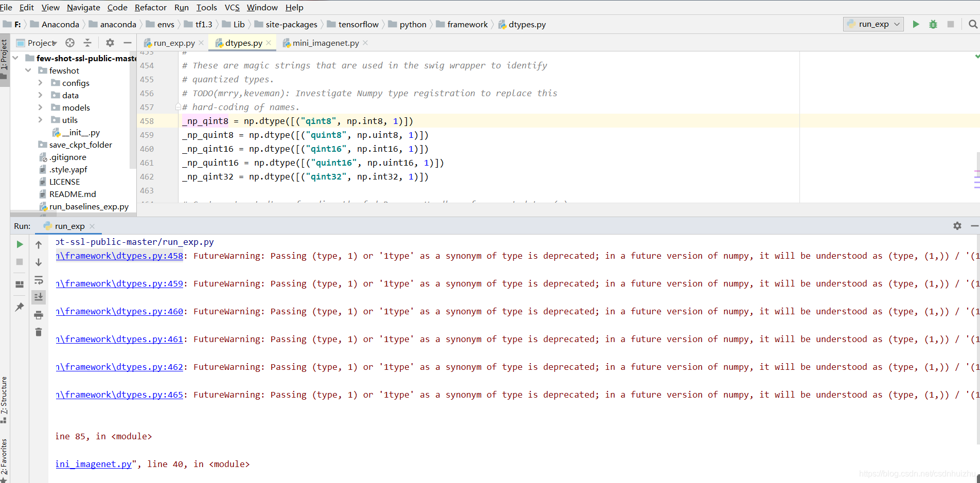The height and width of the screenshot is (483, 980).
Task: Open the Project view dropdown
Action: click(x=37, y=43)
